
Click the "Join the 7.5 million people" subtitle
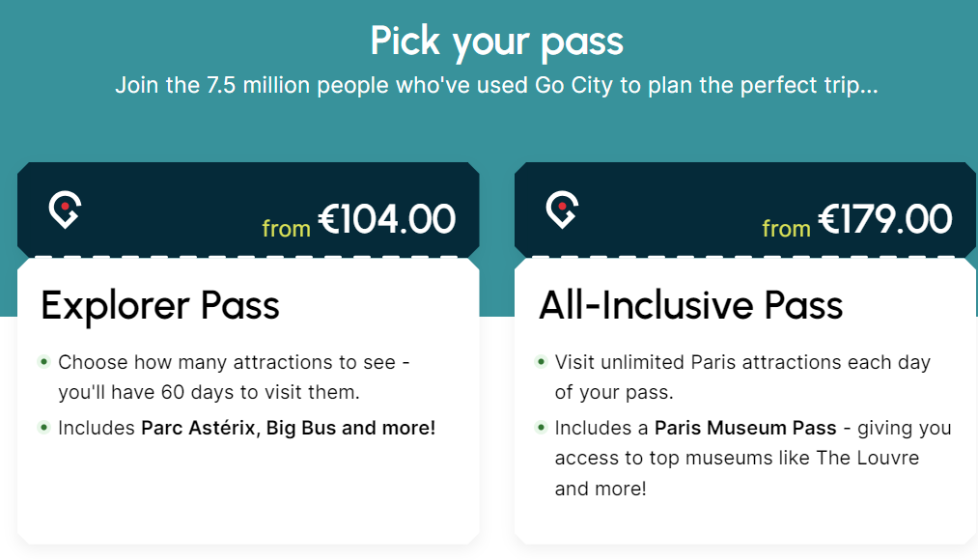[x=496, y=85]
